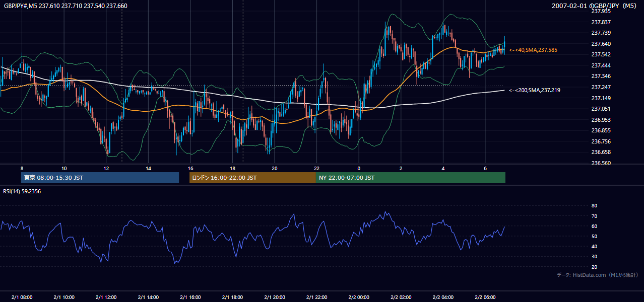
Task: Click the 2/1 18:00 time axis label
Action: point(232,297)
